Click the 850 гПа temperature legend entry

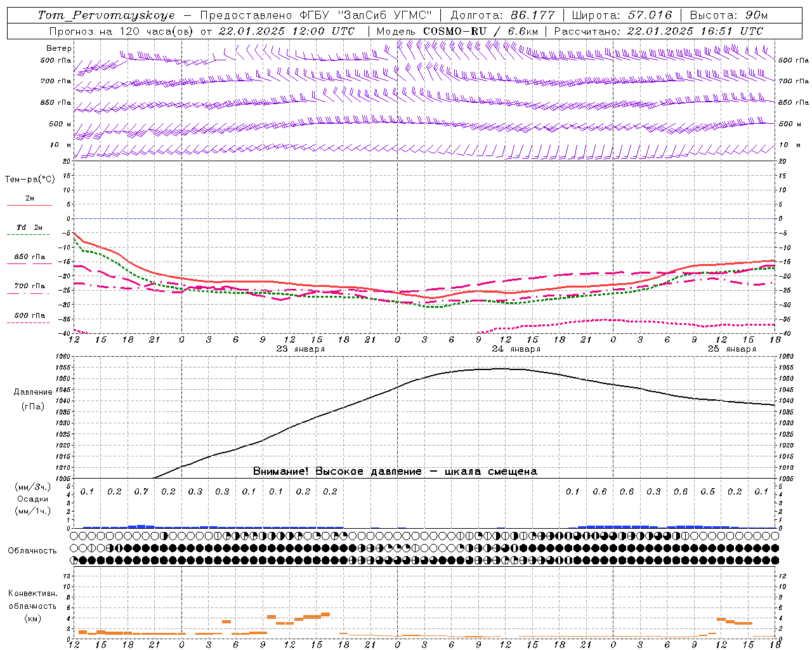point(29,257)
